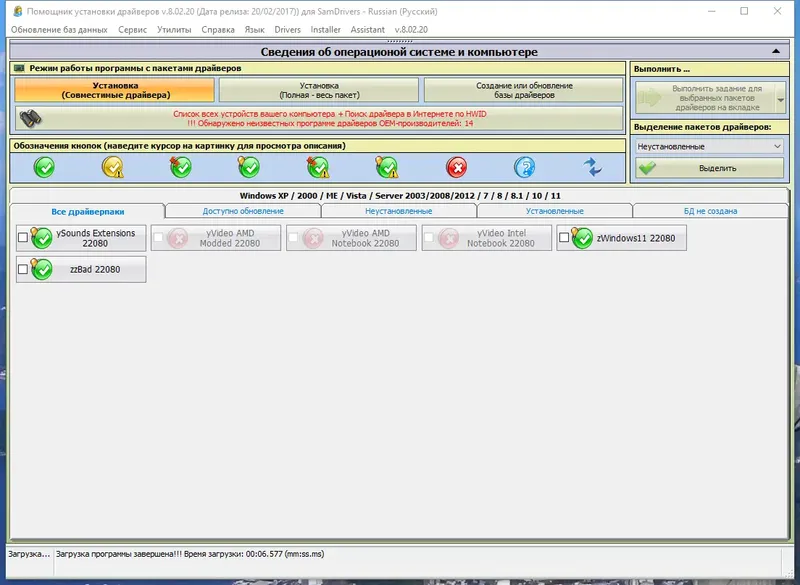Viewport: 800px width, 585px height.
Task: Switch to the Доступно обновление tab
Action: 243,211
